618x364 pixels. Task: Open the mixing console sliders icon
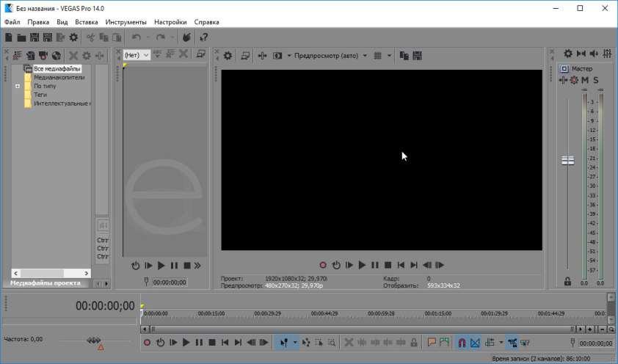click(607, 53)
